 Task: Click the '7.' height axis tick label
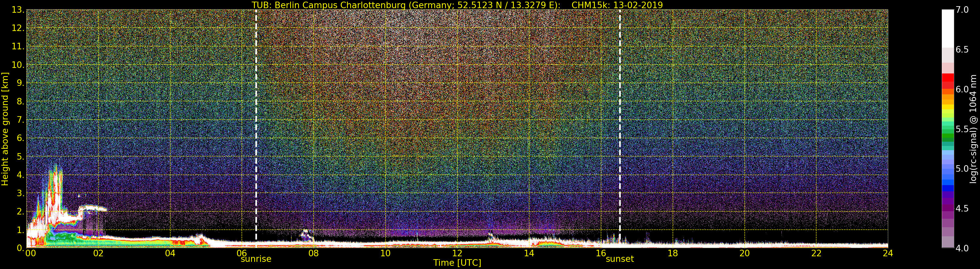[21, 120]
